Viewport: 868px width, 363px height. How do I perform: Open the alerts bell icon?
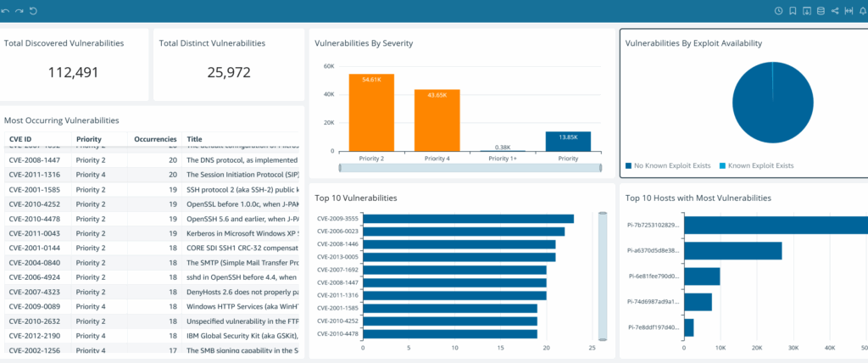tap(862, 11)
